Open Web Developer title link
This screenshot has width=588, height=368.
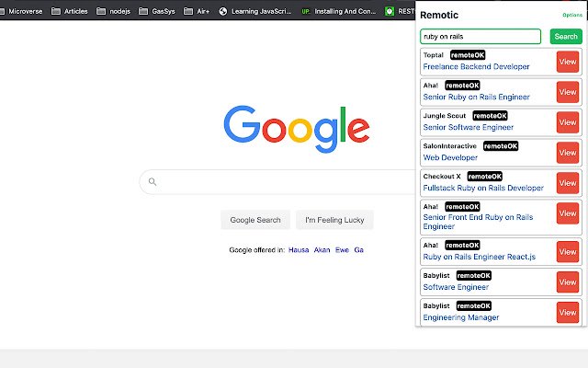pos(450,157)
